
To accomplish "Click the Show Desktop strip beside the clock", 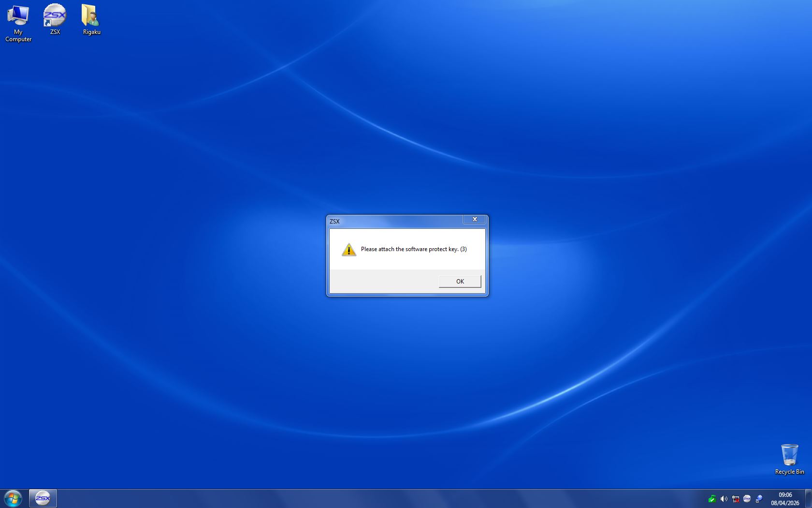I will pyautogui.click(x=809, y=498).
